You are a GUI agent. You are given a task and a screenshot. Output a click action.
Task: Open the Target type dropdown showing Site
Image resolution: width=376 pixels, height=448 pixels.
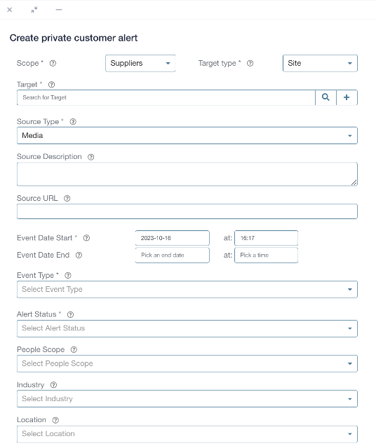pos(320,63)
